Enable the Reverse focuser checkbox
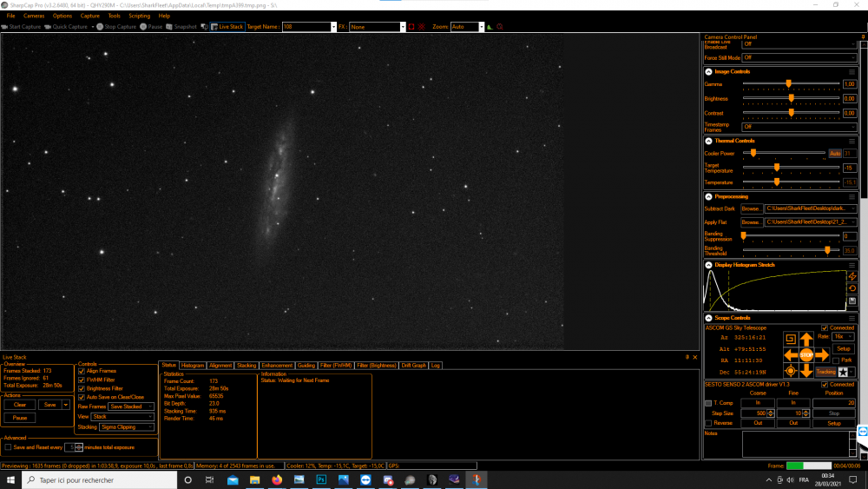Image resolution: width=868 pixels, height=489 pixels. coord(708,423)
